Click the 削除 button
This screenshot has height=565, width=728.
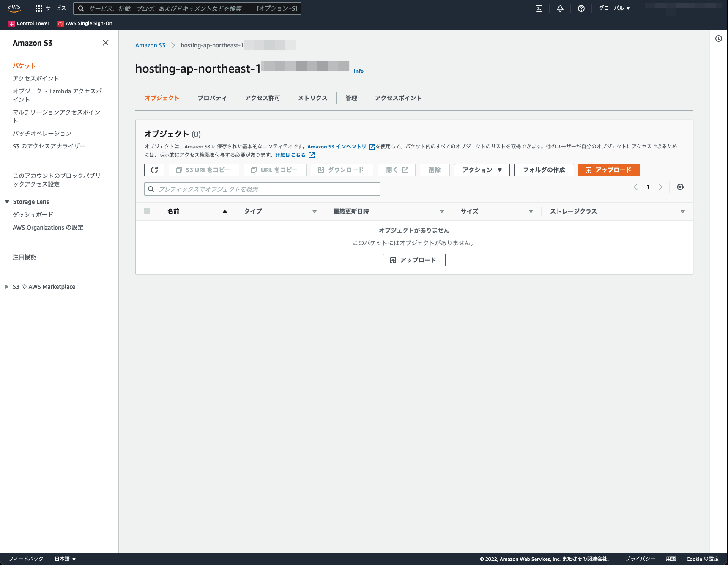tap(435, 170)
